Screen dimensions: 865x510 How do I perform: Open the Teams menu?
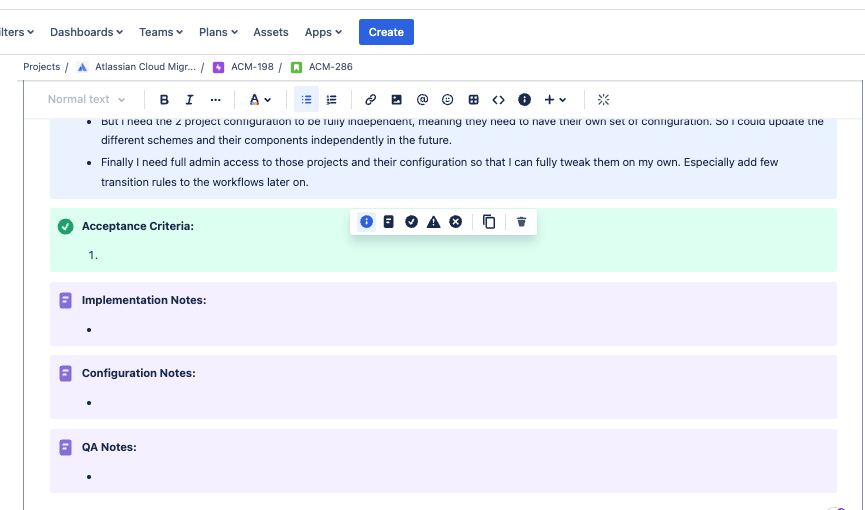pos(161,32)
